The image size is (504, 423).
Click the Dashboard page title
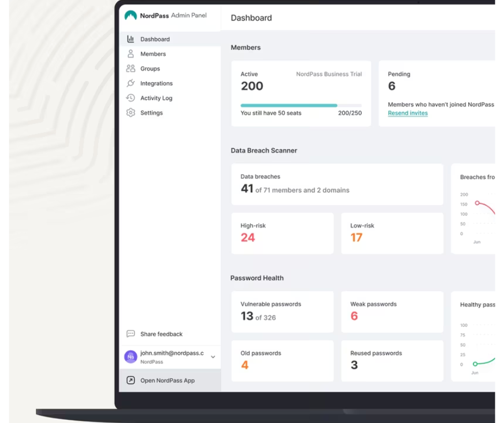click(x=251, y=18)
